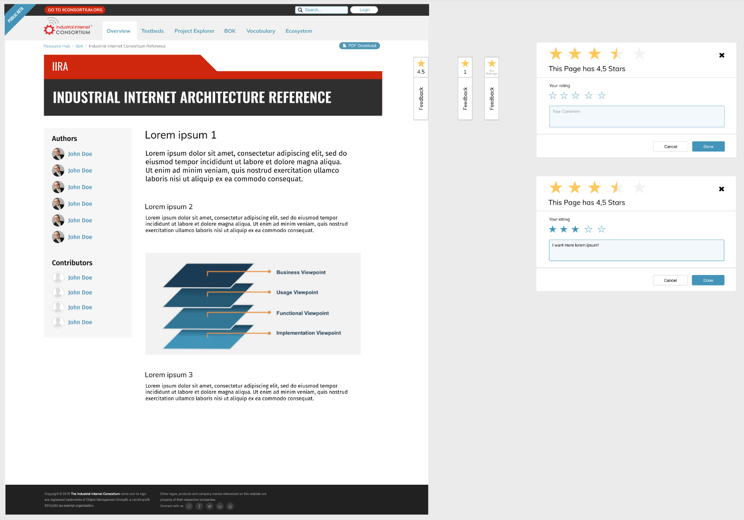This screenshot has width=744, height=520.
Task: Click the 'Lorem ipsum 1' heading
Action: pyautogui.click(x=180, y=135)
